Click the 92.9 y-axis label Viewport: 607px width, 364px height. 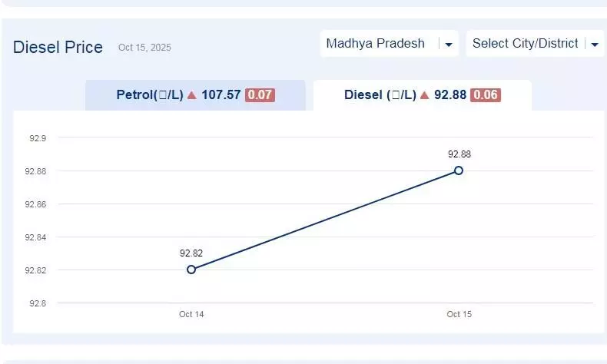click(38, 138)
